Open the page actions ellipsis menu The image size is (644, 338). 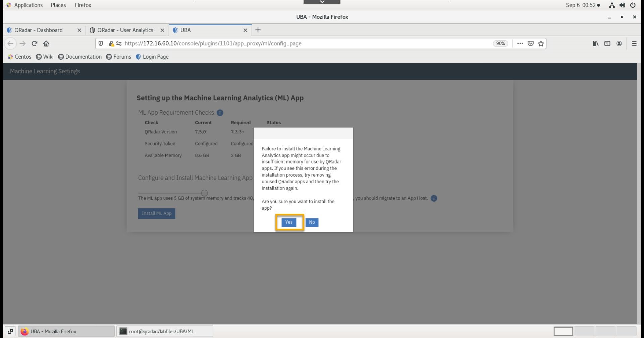520,44
